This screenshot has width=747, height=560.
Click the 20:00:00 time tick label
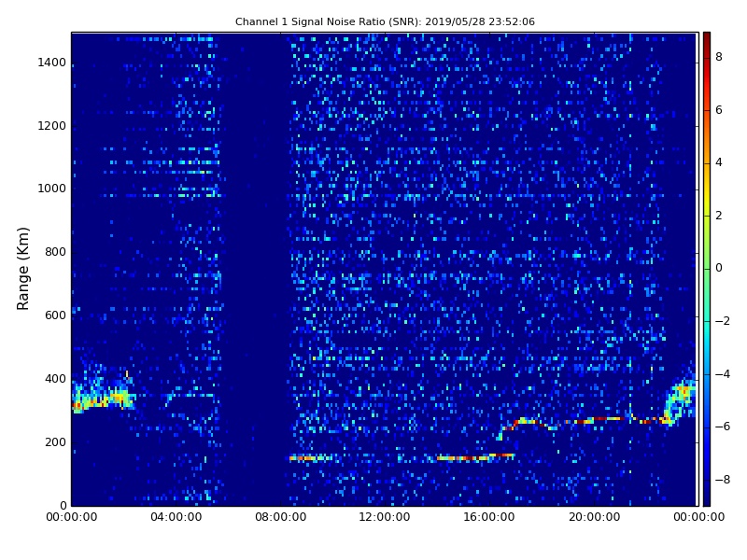(594, 517)
